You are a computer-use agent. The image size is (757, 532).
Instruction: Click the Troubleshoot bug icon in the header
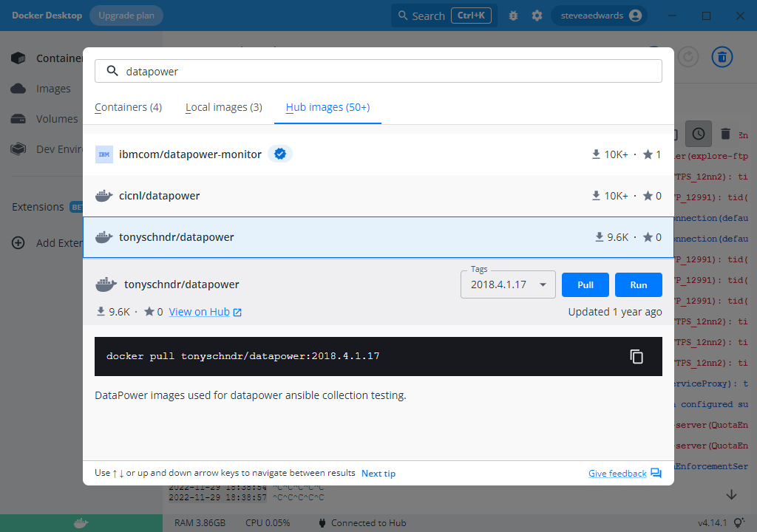[513, 15]
